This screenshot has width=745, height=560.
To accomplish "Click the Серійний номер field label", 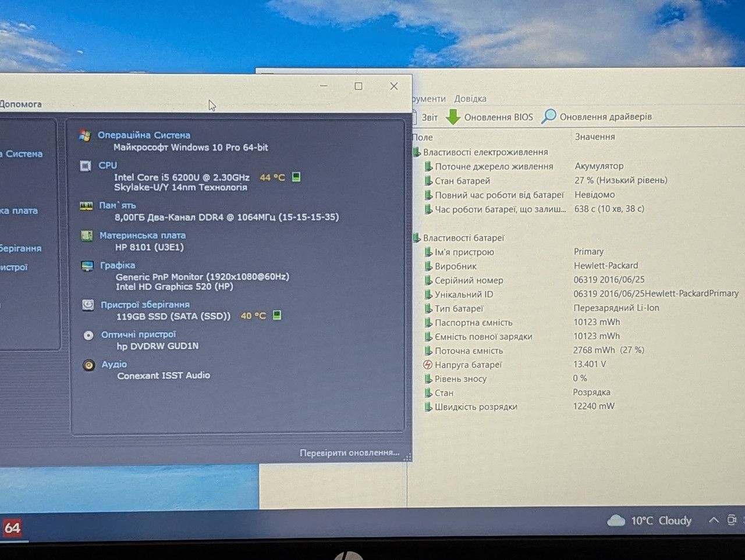I will [469, 280].
